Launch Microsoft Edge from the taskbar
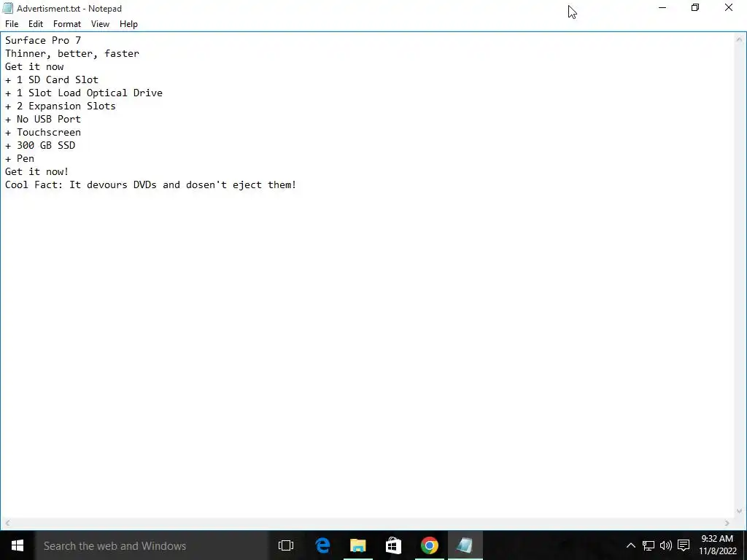 [x=322, y=545]
